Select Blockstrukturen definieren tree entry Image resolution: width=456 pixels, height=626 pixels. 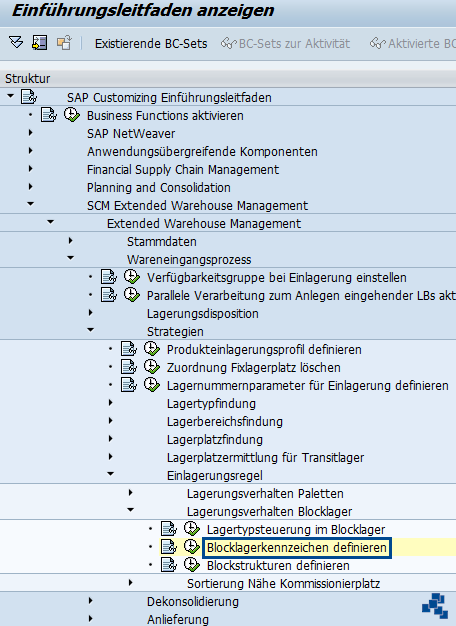point(278,565)
